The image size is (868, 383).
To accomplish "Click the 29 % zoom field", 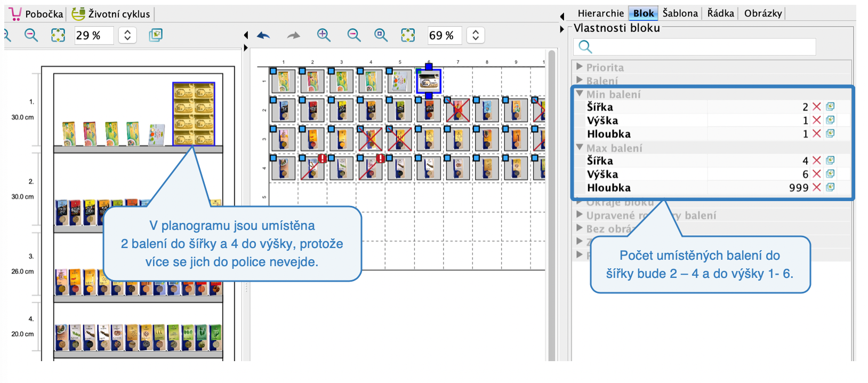I will click(93, 35).
